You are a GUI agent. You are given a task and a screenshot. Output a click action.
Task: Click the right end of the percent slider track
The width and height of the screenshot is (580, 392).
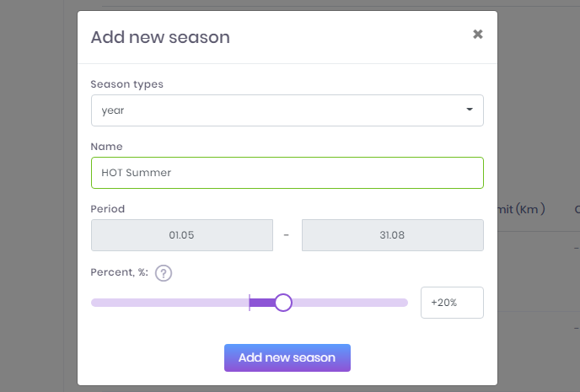point(404,303)
